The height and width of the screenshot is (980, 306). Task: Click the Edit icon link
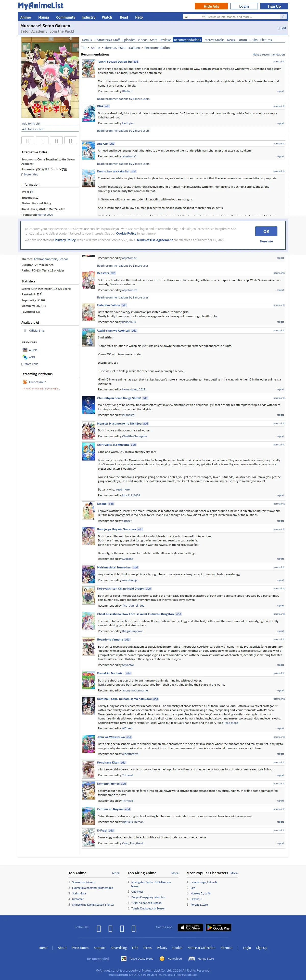point(282,28)
